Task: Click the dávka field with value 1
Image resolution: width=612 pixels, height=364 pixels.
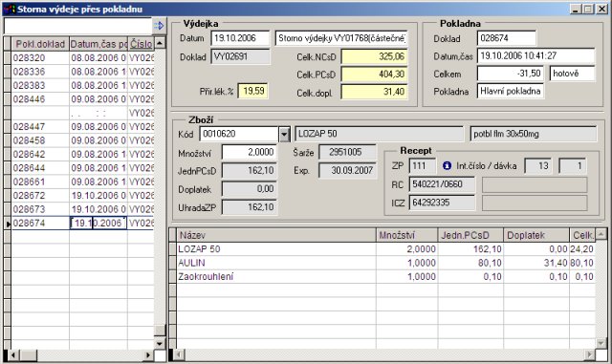Action: (x=572, y=166)
